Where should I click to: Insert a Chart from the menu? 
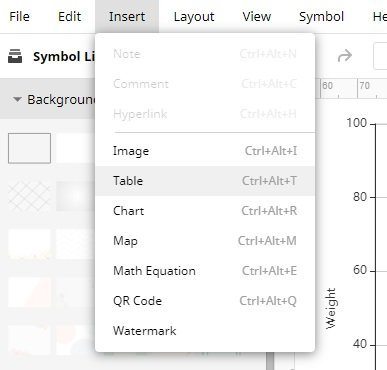point(205,211)
